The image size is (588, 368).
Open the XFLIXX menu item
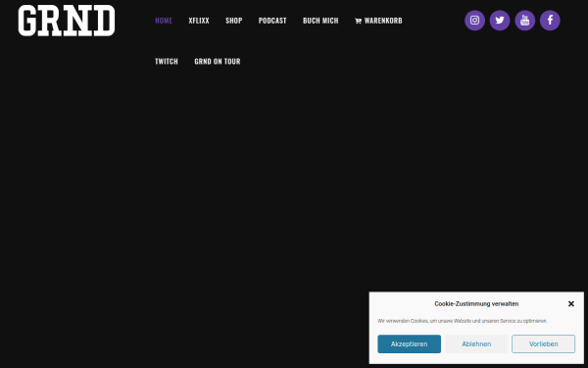point(199,21)
